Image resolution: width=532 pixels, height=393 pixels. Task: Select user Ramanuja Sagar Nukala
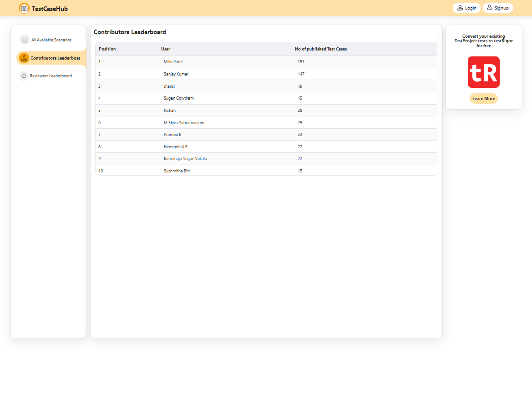pos(185,158)
